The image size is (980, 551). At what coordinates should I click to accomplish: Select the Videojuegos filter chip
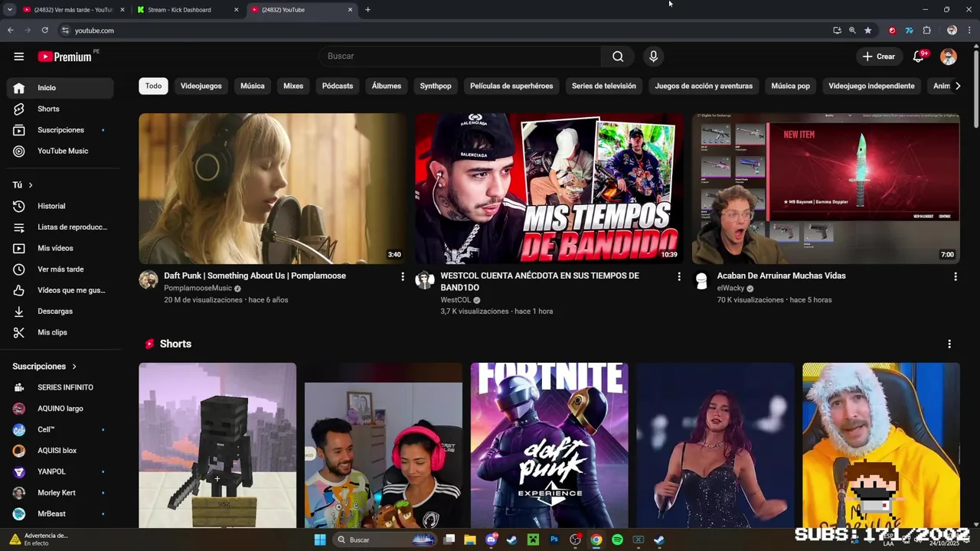pyautogui.click(x=201, y=86)
